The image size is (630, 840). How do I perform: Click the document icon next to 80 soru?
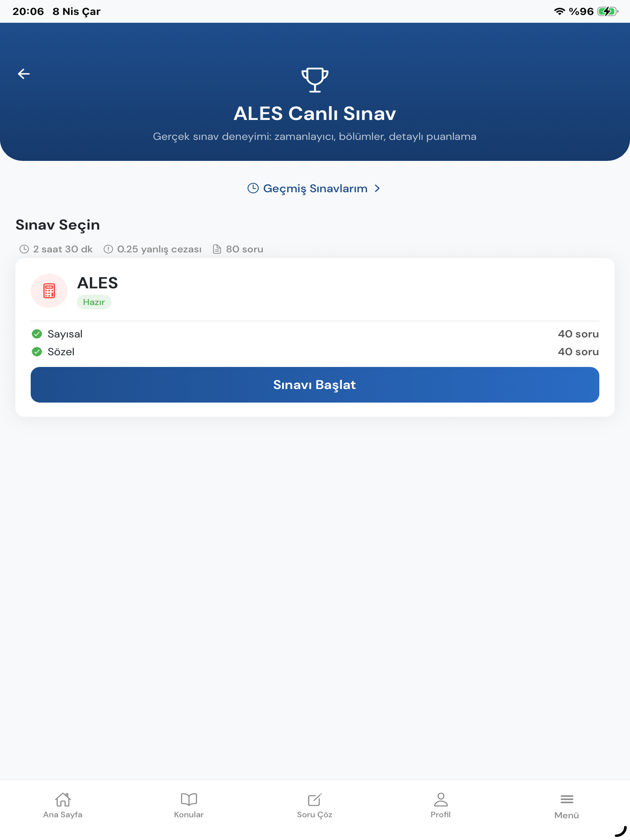217,249
